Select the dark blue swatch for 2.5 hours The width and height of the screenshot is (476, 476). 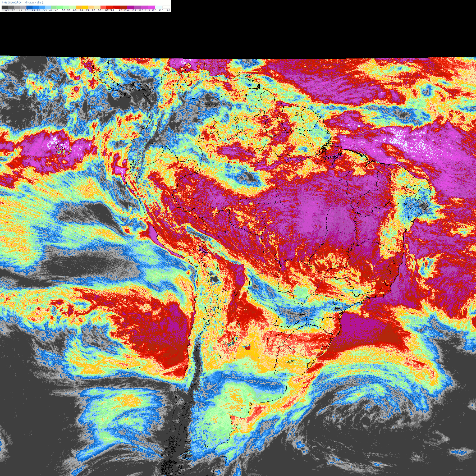coord(29,7)
